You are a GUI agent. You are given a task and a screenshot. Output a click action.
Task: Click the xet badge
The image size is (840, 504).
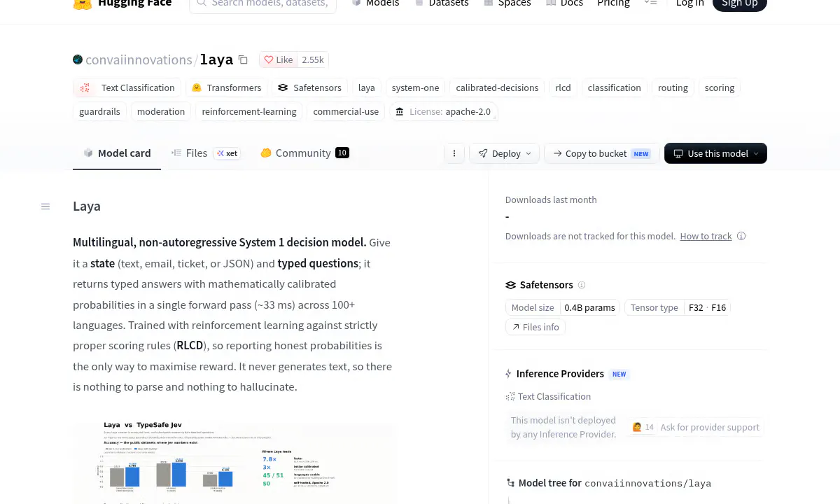click(x=227, y=153)
